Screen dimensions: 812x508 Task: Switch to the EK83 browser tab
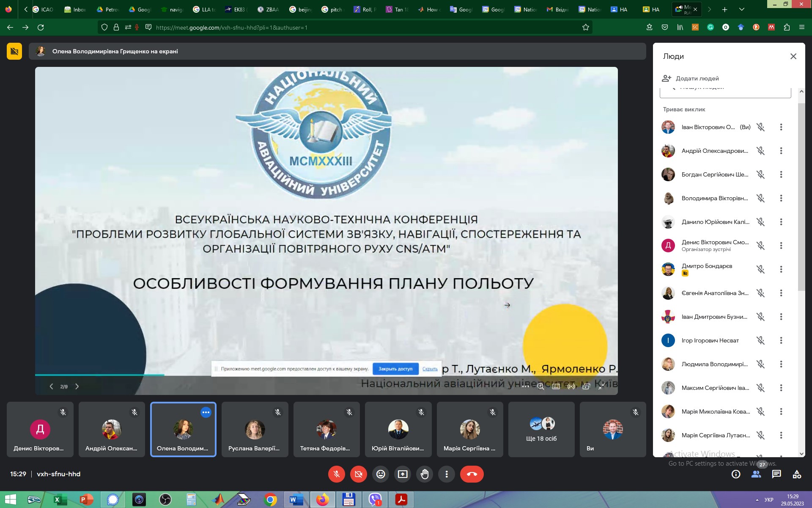click(237, 9)
